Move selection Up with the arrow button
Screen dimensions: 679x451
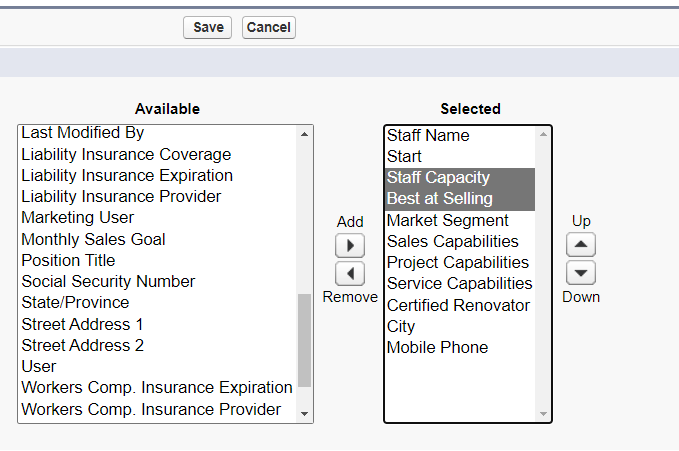[x=581, y=244]
